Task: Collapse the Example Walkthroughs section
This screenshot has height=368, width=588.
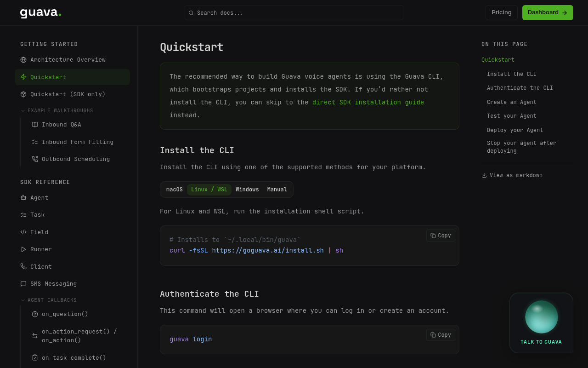Action: click(57, 111)
